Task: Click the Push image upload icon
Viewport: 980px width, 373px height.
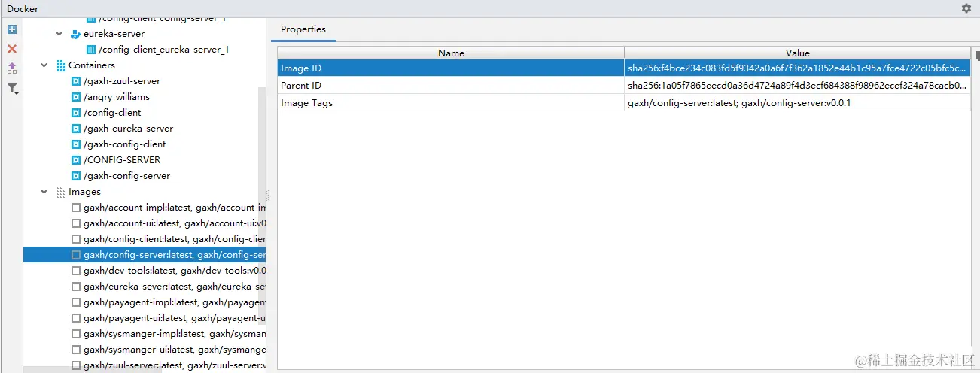Action: 12,68
